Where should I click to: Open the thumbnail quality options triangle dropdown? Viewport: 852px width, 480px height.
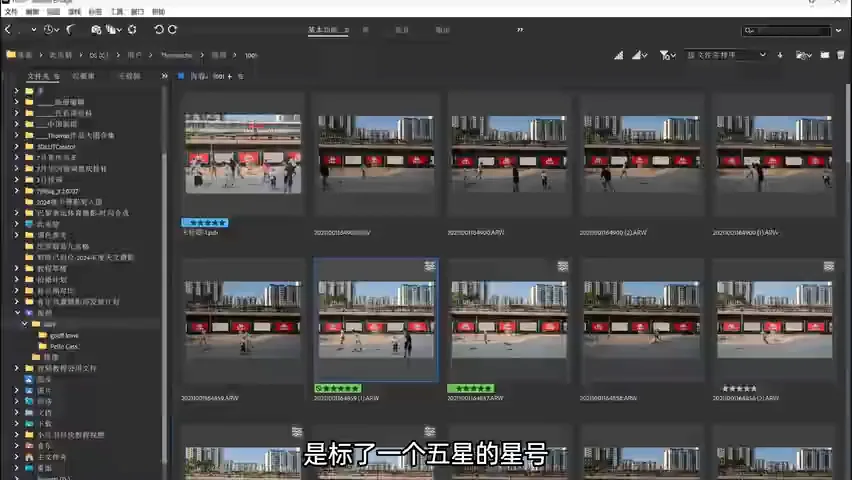640,55
